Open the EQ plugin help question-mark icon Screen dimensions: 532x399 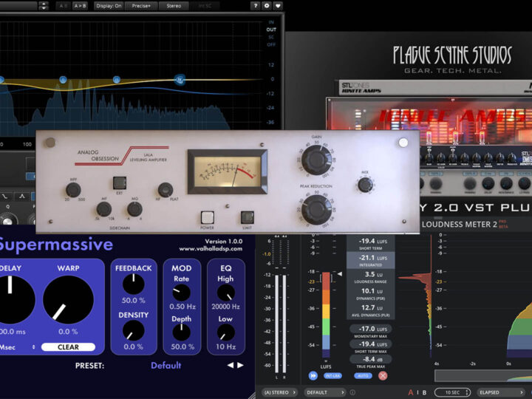pos(255,5)
